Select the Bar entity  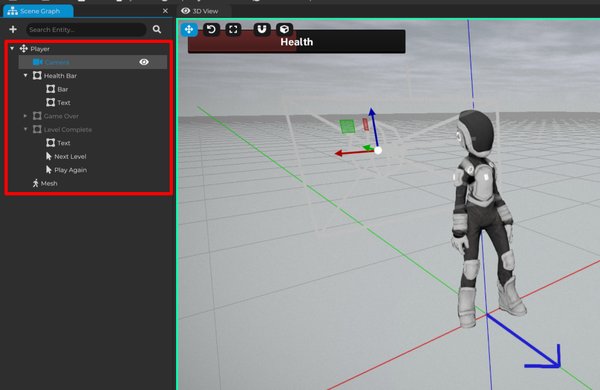[x=62, y=89]
